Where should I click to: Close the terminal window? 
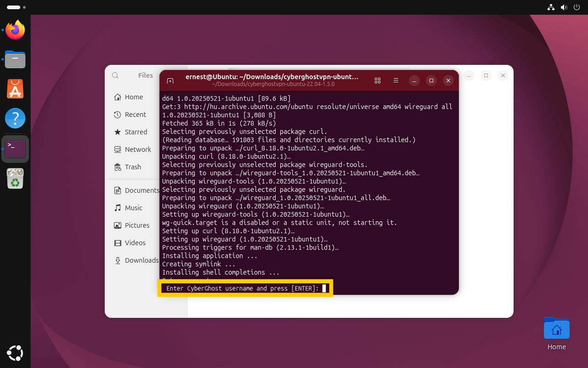448,80
